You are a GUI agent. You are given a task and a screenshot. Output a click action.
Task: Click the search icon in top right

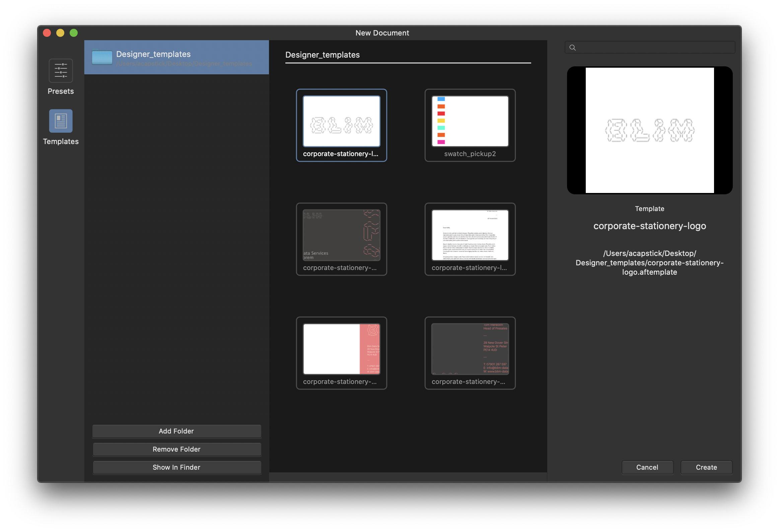pos(572,47)
